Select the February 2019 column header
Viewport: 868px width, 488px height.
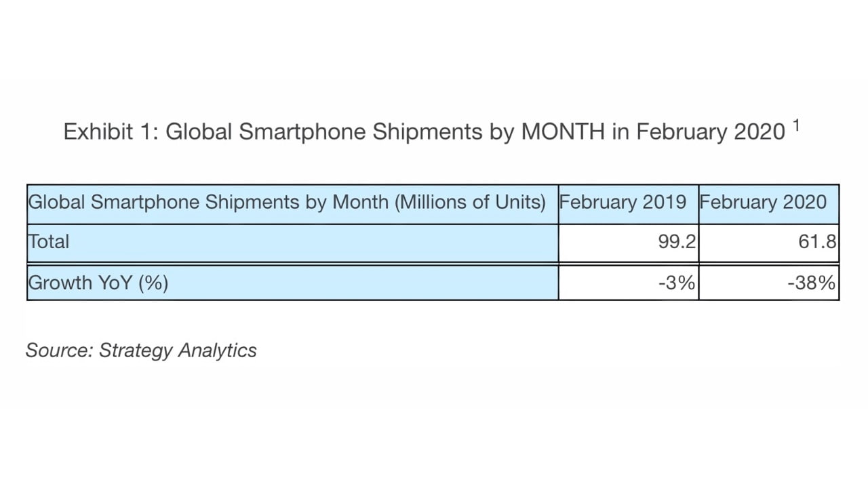(x=623, y=203)
